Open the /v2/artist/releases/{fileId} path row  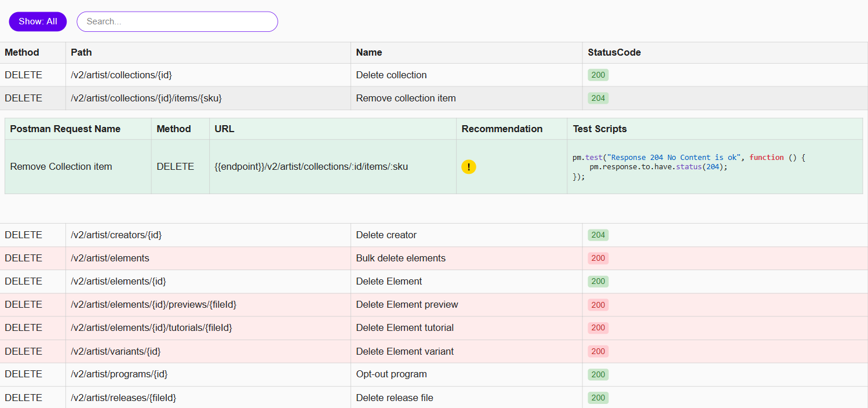coord(123,398)
